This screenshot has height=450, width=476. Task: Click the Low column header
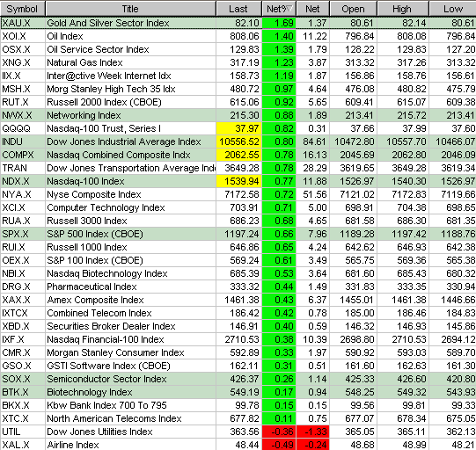coord(453,9)
